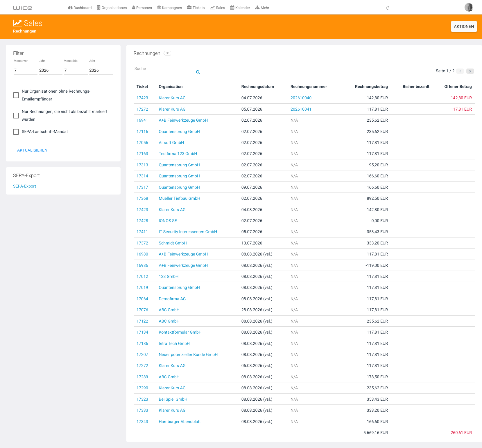The image size is (482, 448).
Task: Open the SEPA-Export link
Action: click(25, 186)
